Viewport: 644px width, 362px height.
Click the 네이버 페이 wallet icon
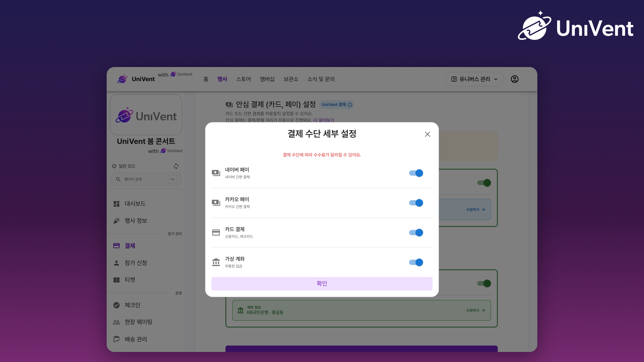click(x=216, y=173)
